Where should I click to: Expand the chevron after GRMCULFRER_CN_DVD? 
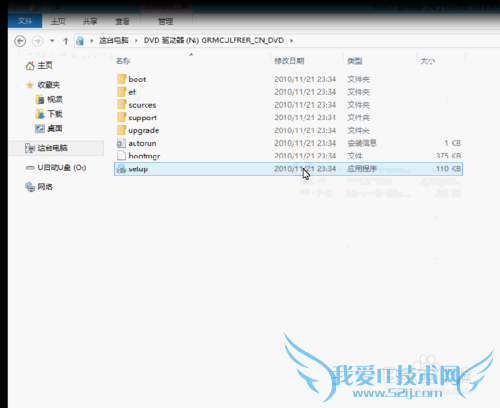tap(292, 41)
